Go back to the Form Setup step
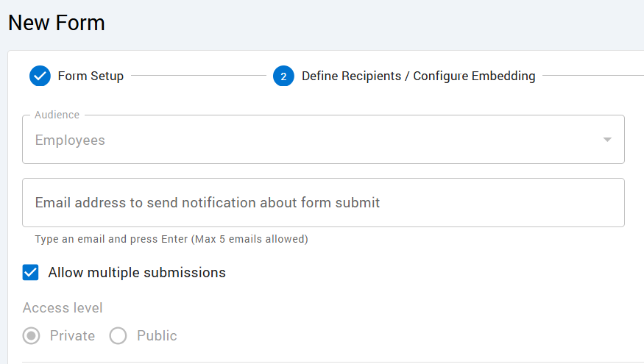This screenshot has width=644, height=364. pos(91,76)
